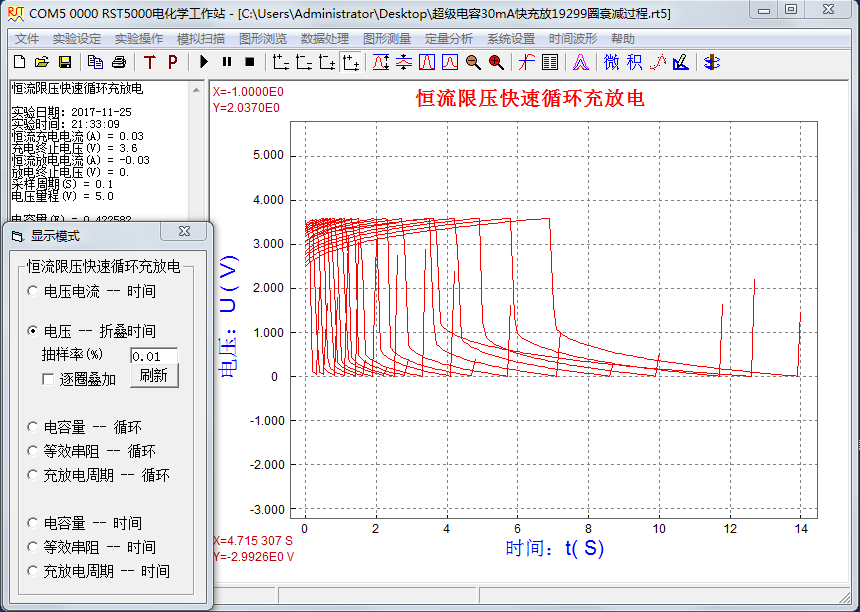Click the print icon
The width and height of the screenshot is (860, 612).
pos(118,62)
